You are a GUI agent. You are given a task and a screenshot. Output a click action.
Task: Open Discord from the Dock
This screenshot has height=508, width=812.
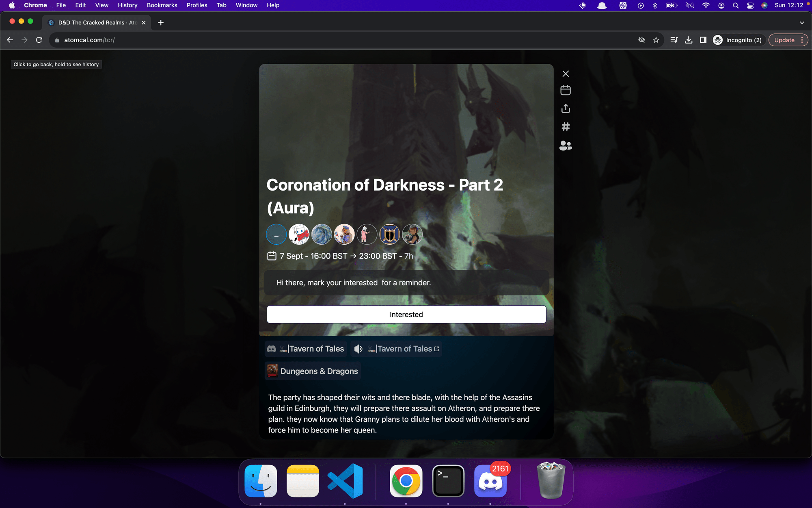pyautogui.click(x=490, y=481)
